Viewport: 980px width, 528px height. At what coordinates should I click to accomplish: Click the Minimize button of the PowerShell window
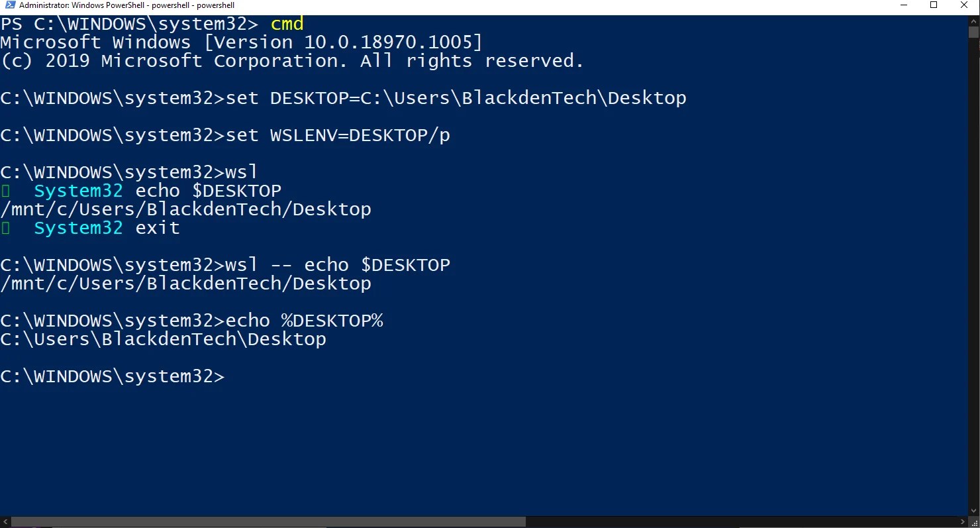point(904,5)
